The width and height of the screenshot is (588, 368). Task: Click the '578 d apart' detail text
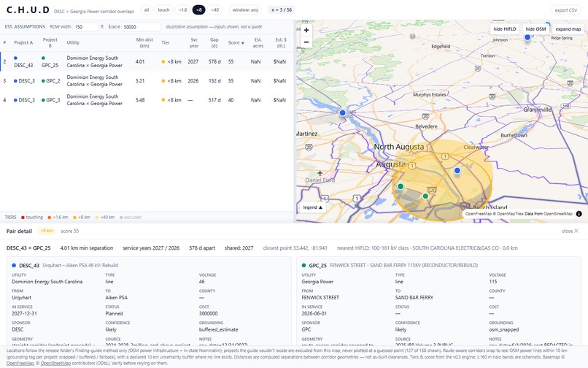pyautogui.click(x=202, y=248)
